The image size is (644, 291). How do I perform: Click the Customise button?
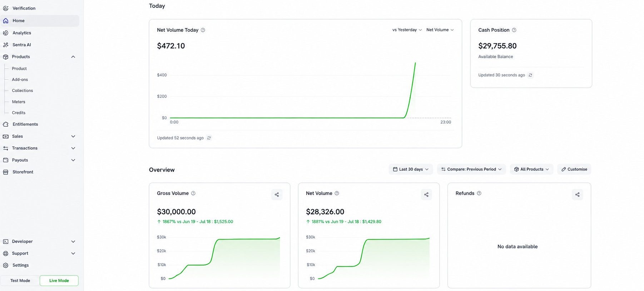click(x=574, y=169)
